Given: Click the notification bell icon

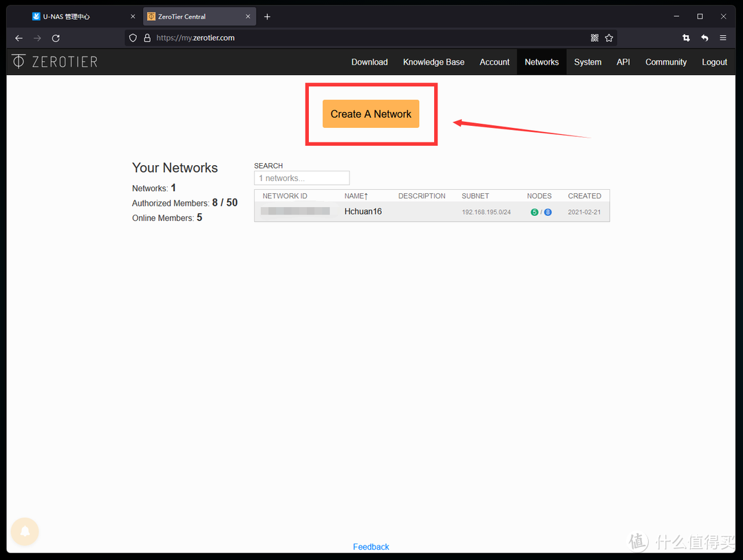Looking at the screenshot, I should coord(25,531).
